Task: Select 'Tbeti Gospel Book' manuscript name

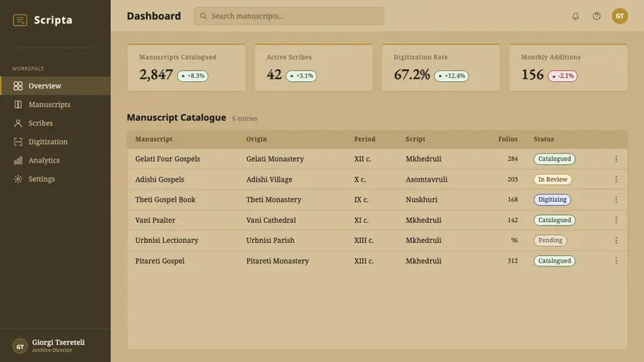Action: click(x=165, y=200)
